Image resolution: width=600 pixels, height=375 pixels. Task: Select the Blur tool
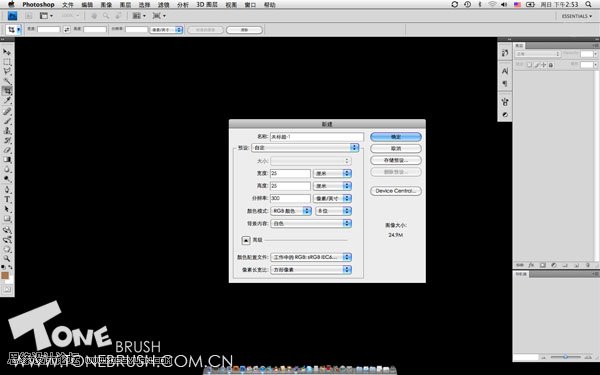[x=7, y=170]
